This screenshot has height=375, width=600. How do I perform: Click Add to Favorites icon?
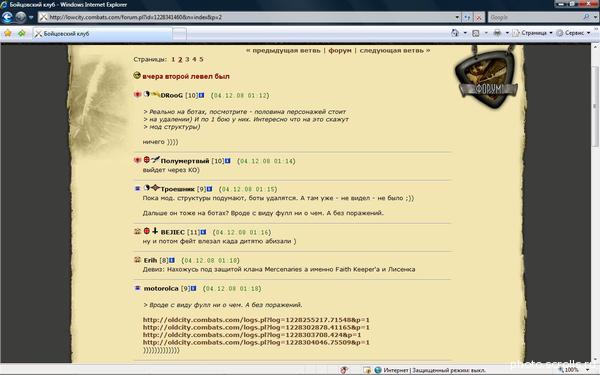(x=22, y=33)
